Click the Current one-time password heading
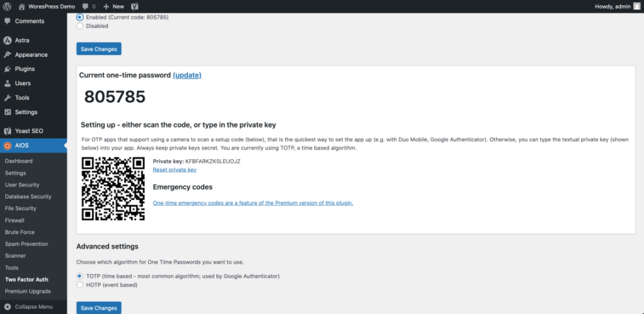Screen dimensions: 644x314 (x=125, y=75)
